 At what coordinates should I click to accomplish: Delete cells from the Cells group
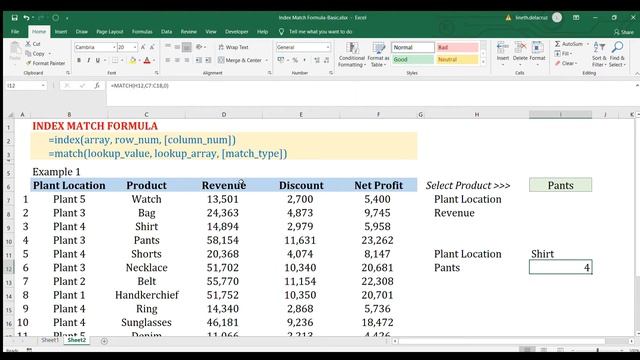[x=520, y=53]
